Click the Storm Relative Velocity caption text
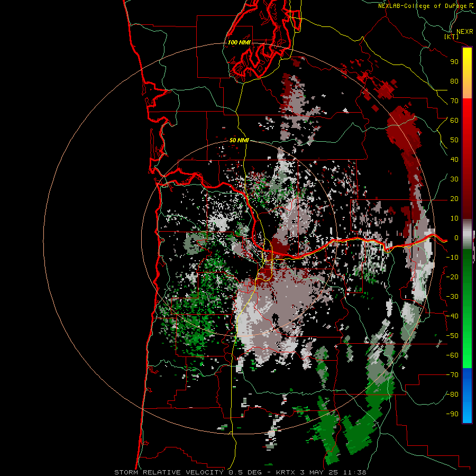The width and height of the screenshot is (476, 476). tap(240, 472)
